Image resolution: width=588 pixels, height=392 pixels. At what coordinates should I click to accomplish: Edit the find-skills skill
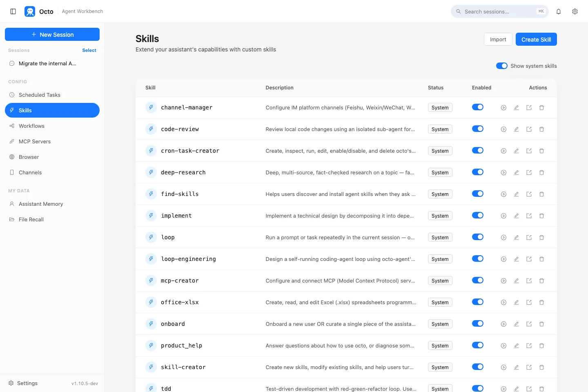point(516,194)
